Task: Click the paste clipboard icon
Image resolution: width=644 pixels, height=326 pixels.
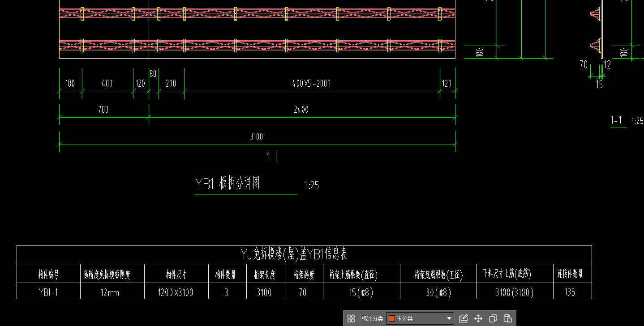Action: click(508, 318)
